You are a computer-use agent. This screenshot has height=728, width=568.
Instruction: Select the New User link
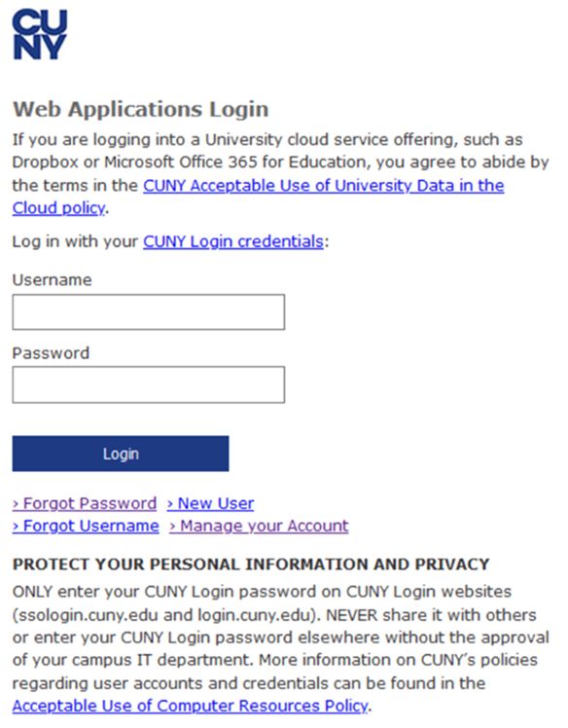click(211, 503)
